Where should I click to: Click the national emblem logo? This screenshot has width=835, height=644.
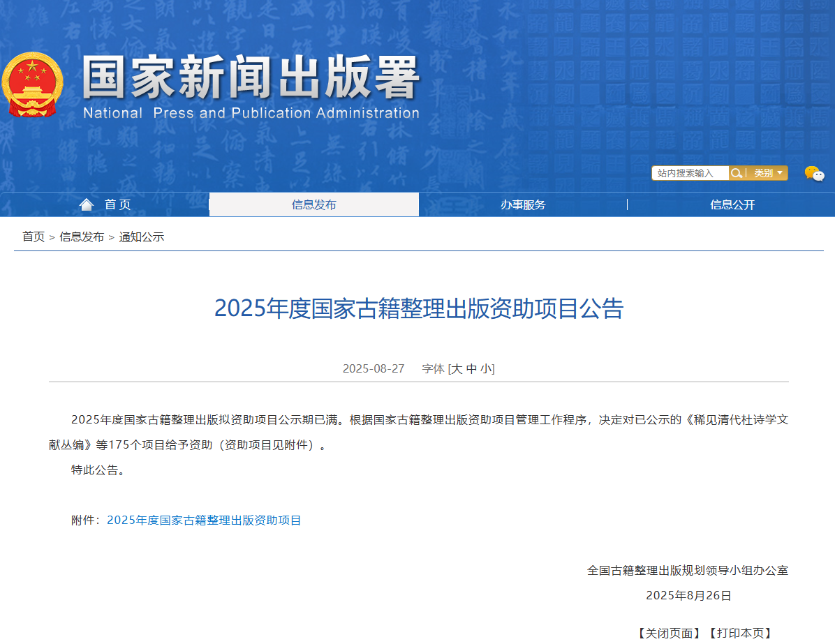(x=32, y=84)
